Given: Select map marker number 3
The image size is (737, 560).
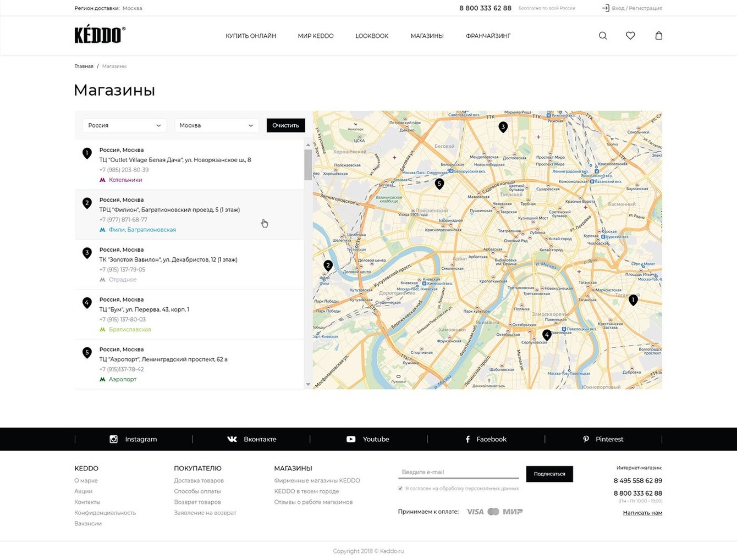Looking at the screenshot, I should click(x=503, y=127).
